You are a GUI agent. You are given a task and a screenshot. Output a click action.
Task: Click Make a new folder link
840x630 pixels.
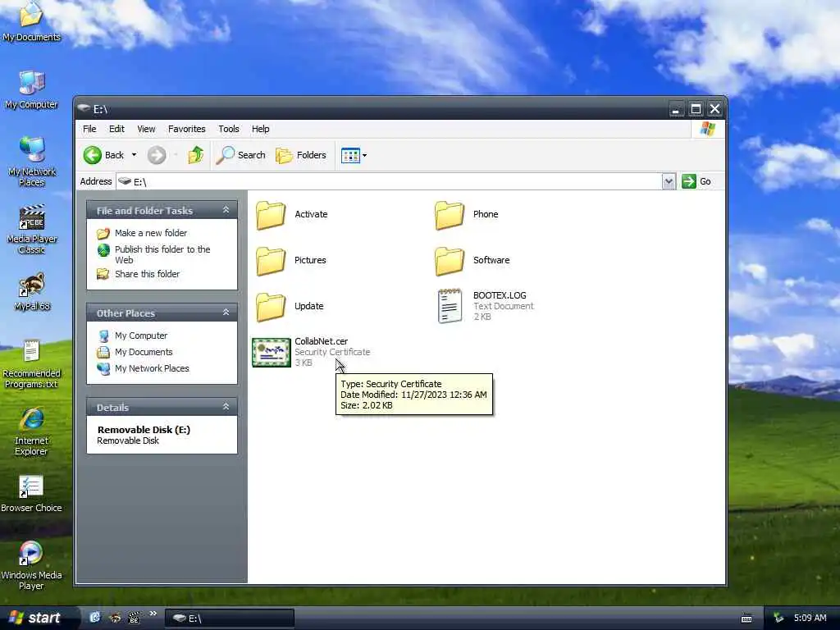151,233
